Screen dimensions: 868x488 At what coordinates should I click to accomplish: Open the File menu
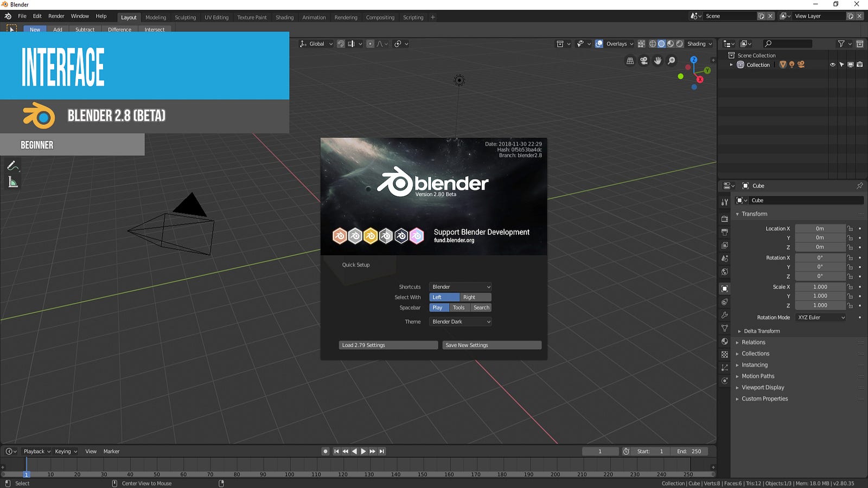(x=22, y=16)
